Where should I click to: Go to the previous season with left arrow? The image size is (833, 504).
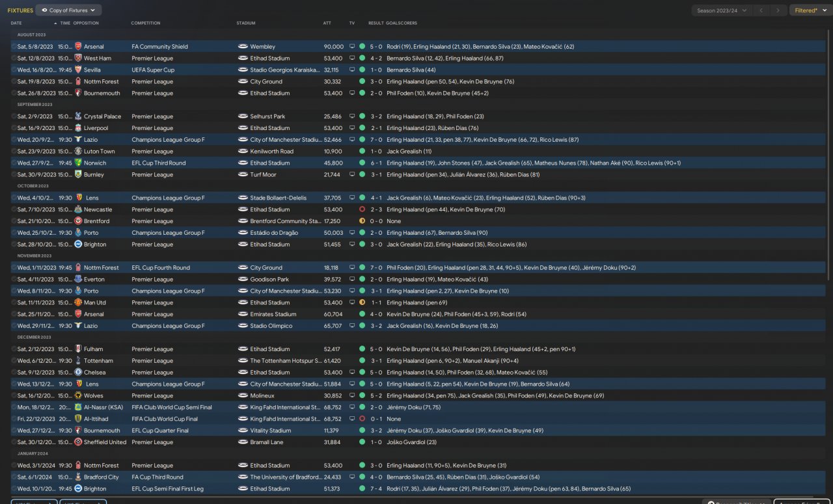tap(761, 10)
